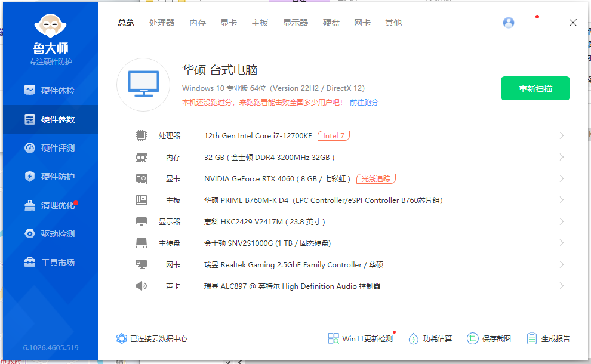Click the 硬件体检 monitor icon

pos(30,91)
